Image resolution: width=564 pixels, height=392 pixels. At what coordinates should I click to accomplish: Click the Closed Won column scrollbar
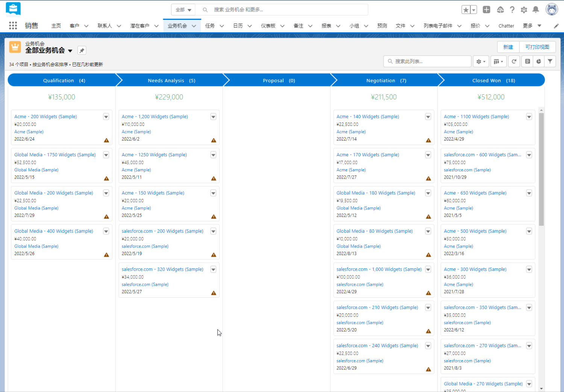click(541, 169)
